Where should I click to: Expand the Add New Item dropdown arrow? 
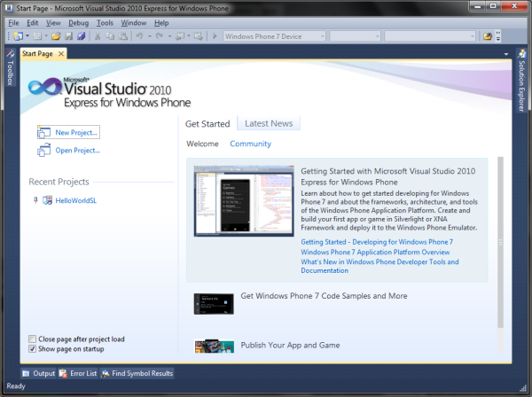click(x=46, y=36)
